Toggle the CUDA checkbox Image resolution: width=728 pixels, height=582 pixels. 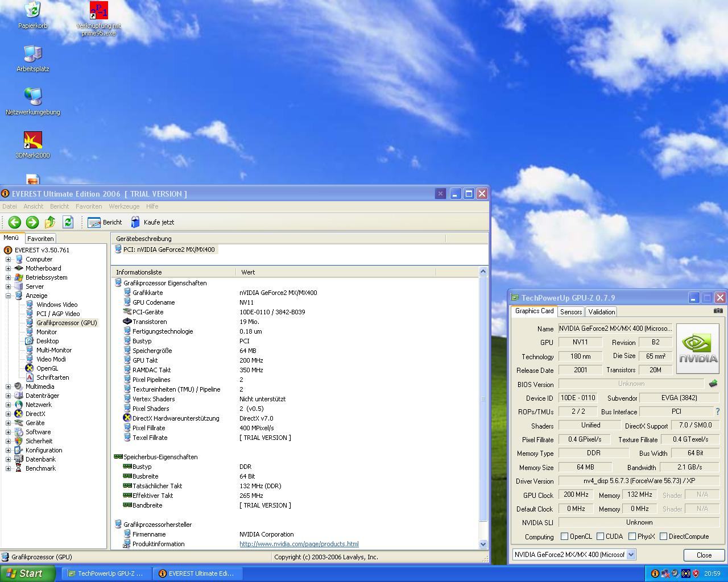[600, 537]
